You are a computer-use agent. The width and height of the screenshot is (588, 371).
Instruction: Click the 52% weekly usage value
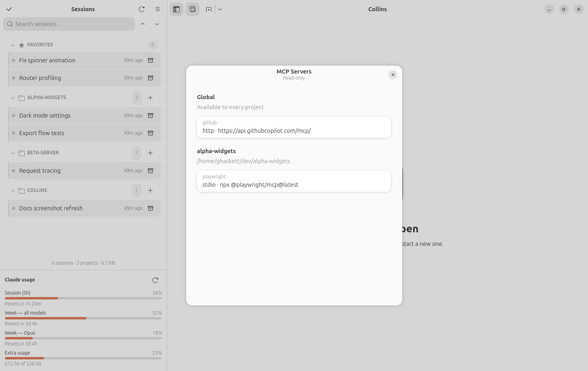tap(157, 313)
